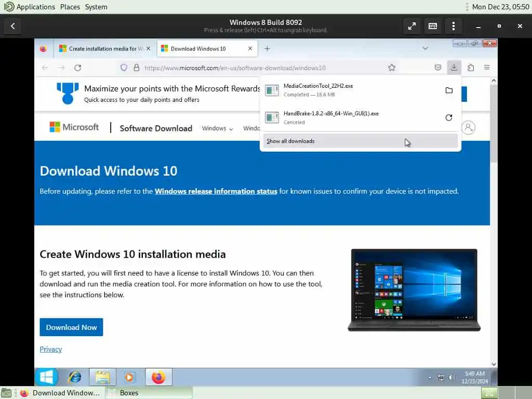Open a new tab with plus button
The width and height of the screenshot is (532, 399).
[268, 48]
